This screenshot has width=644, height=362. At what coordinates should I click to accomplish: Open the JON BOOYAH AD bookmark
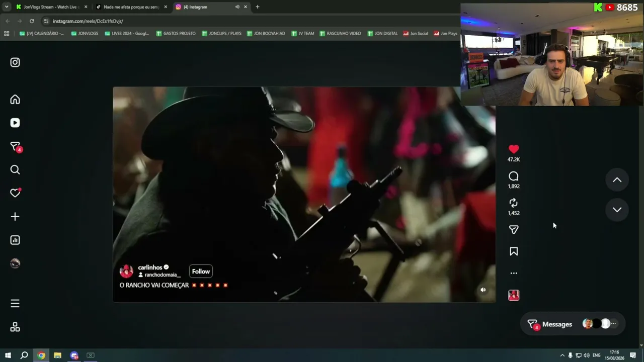point(266,34)
